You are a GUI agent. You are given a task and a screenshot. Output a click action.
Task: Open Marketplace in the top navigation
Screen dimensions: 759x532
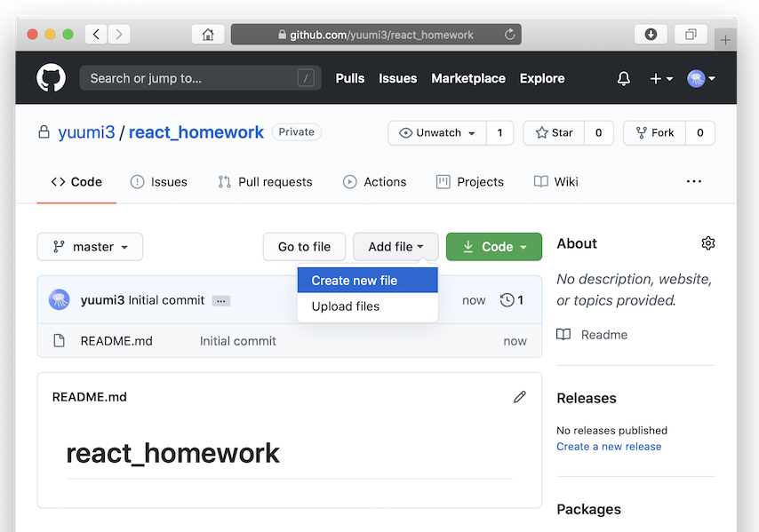tap(468, 78)
